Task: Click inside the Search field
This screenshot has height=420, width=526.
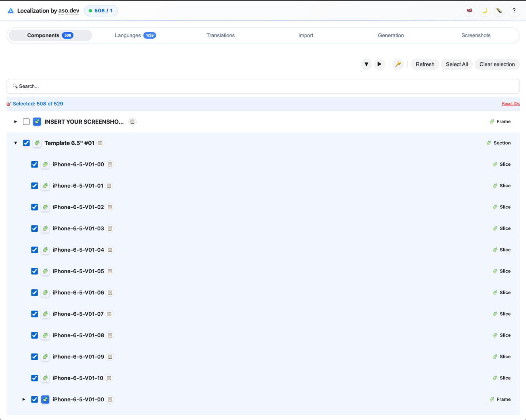Action: [146, 86]
